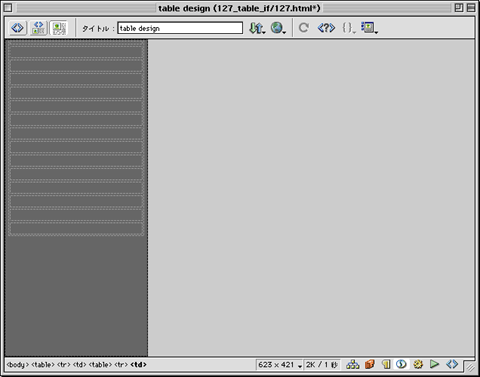Open Reference panel question-mark icon
Viewport: 480px width, 377px height.
click(326, 28)
